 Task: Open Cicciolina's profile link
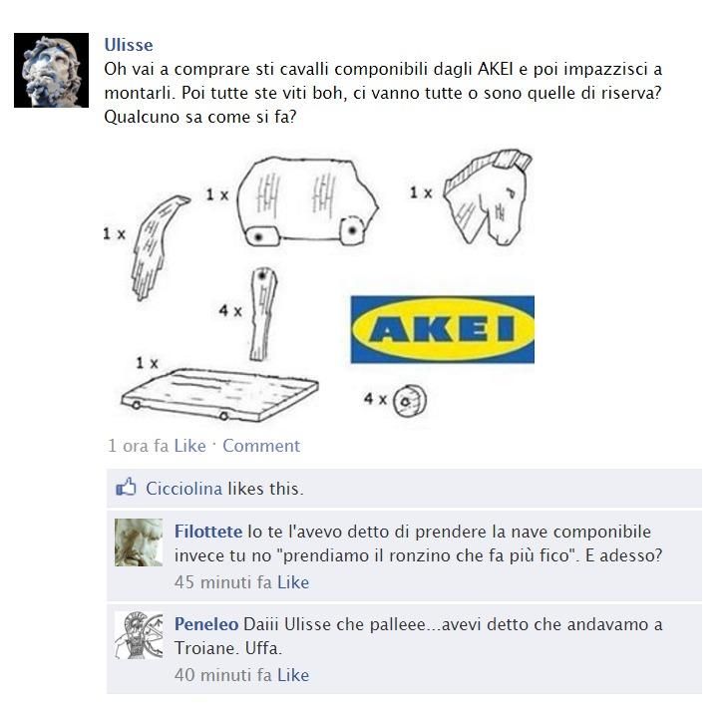click(x=183, y=489)
